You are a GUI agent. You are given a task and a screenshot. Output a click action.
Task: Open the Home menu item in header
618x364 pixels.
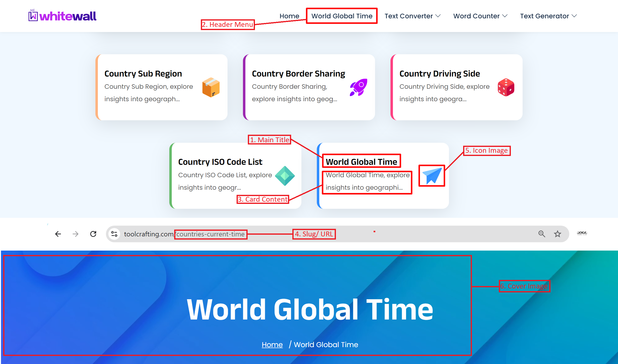click(289, 16)
